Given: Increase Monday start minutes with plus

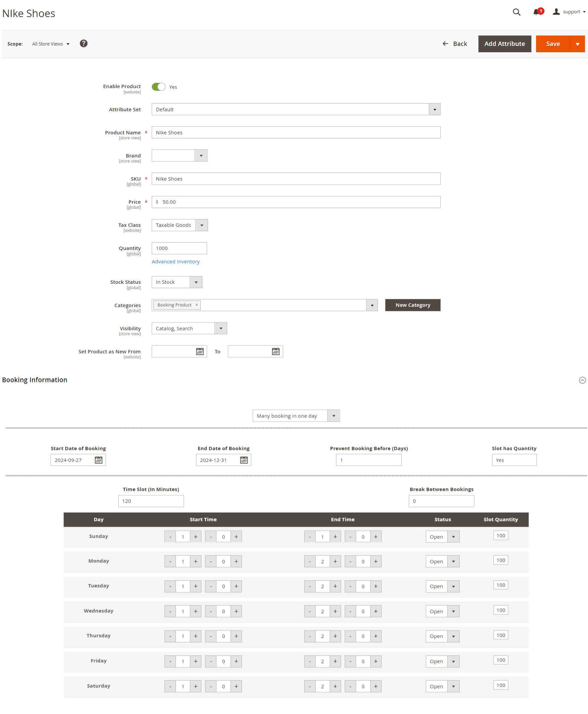Looking at the screenshot, I should [x=236, y=561].
